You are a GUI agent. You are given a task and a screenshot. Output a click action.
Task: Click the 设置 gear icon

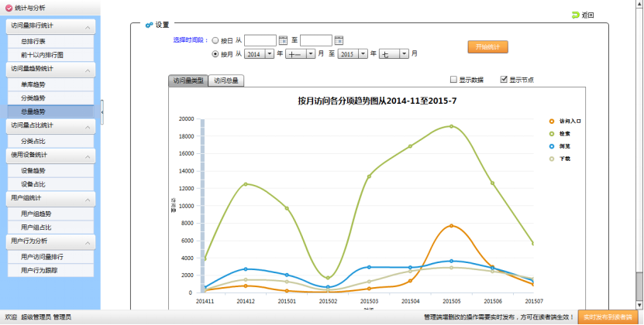149,25
